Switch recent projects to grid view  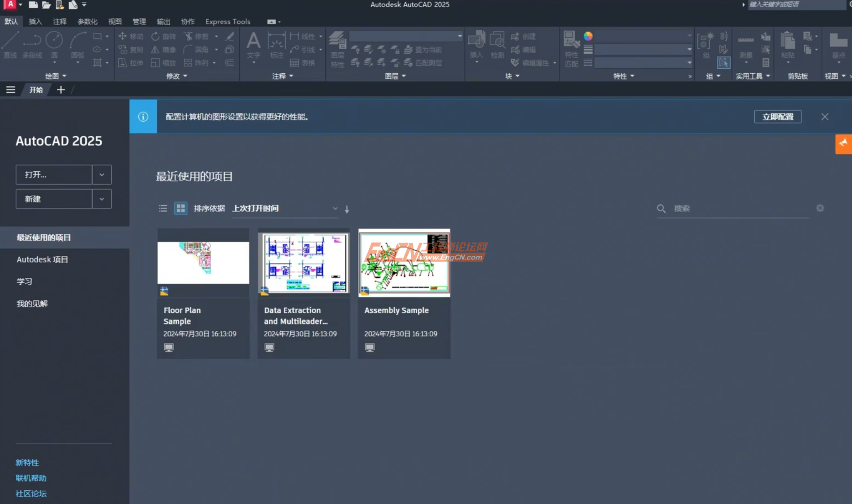click(181, 208)
